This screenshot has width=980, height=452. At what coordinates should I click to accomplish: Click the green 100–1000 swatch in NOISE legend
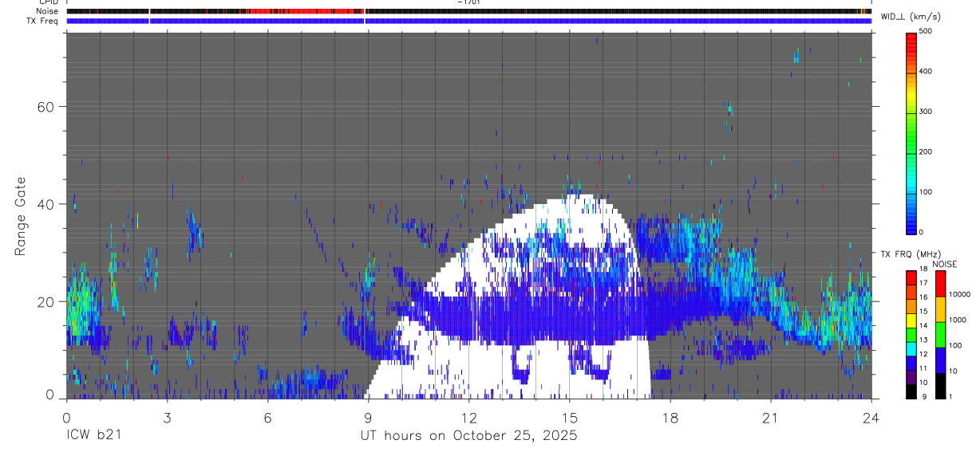click(x=941, y=335)
